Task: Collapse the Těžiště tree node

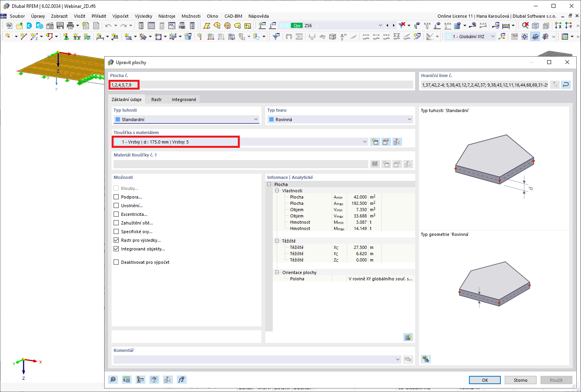Action: click(277, 241)
